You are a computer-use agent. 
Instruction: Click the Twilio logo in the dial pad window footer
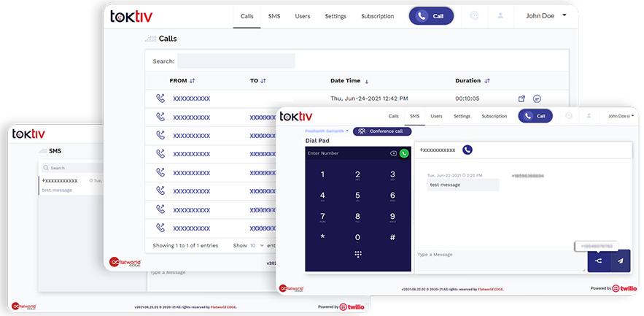coord(623,288)
